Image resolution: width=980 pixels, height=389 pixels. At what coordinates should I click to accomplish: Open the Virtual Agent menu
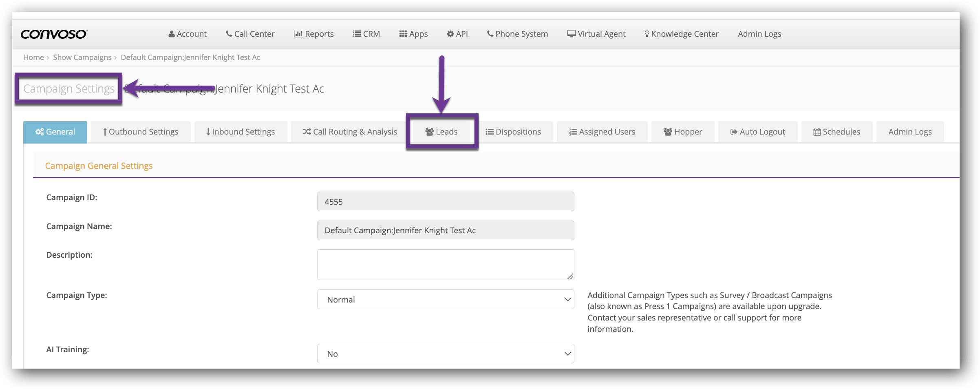click(596, 34)
